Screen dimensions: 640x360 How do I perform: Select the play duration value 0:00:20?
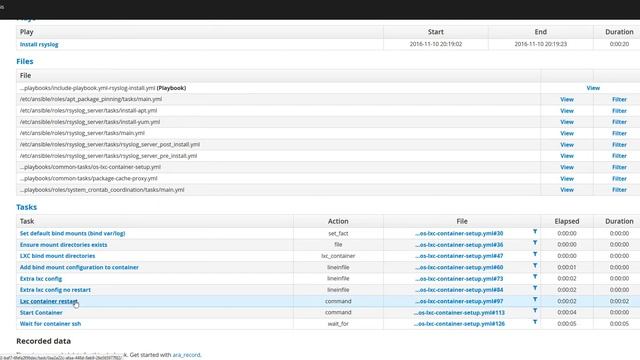(x=619, y=44)
